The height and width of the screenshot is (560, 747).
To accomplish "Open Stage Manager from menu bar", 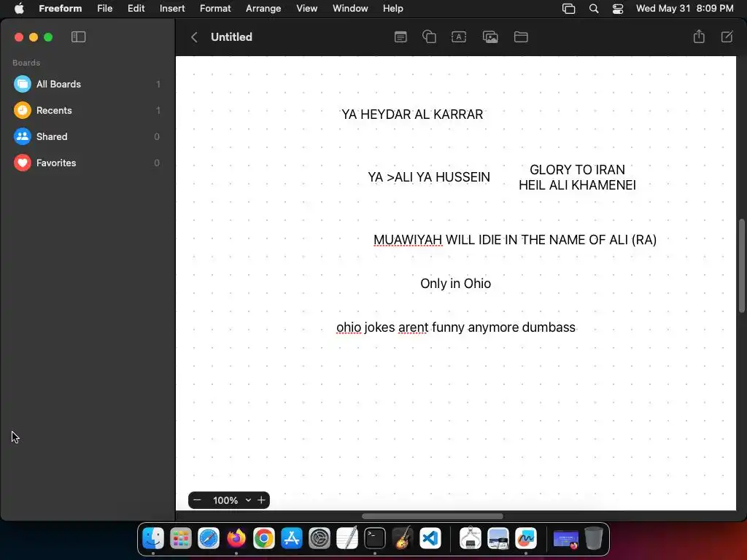I will (x=568, y=9).
